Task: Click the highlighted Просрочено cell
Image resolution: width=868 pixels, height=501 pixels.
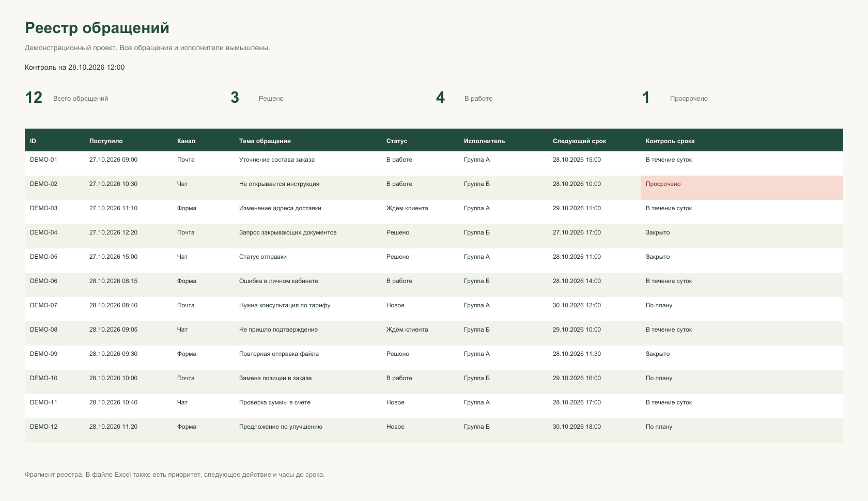Action: click(742, 187)
